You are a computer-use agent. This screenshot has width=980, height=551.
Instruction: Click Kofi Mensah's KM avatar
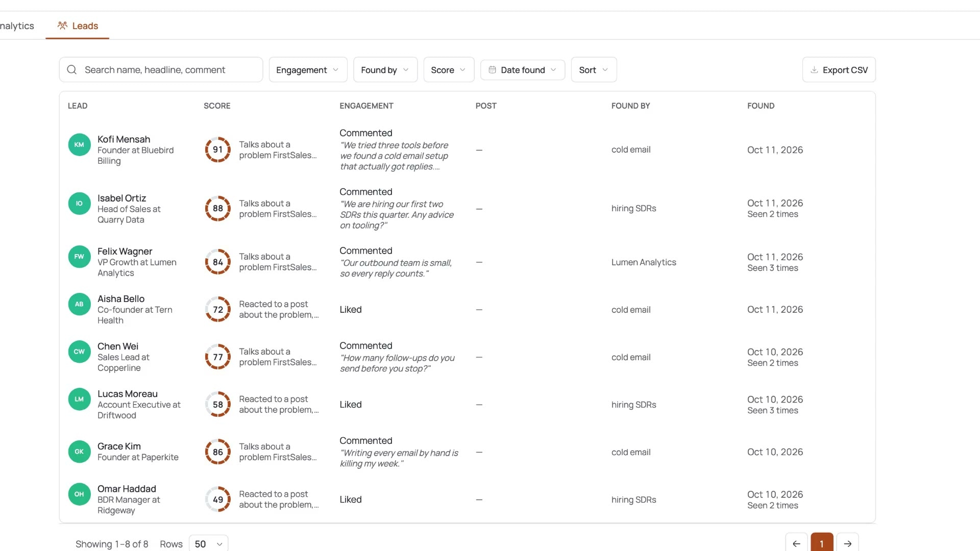coord(79,145)
